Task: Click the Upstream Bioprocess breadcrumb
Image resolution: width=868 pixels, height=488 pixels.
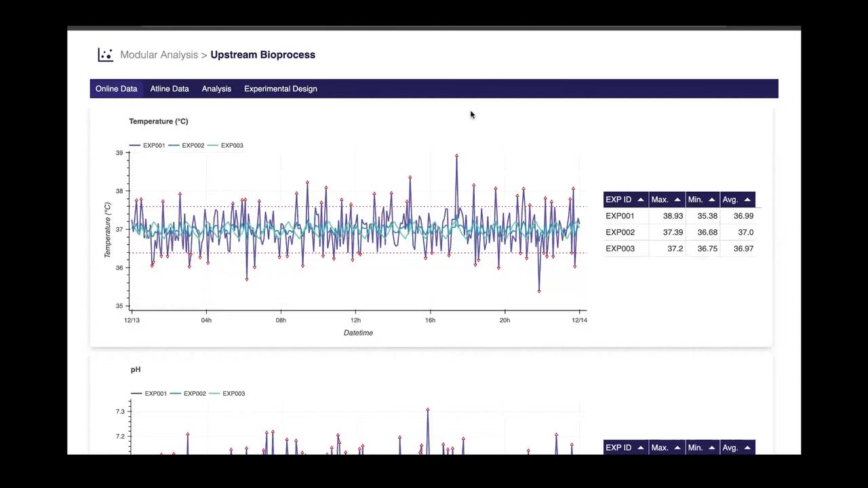Action: tap(262, 55)
